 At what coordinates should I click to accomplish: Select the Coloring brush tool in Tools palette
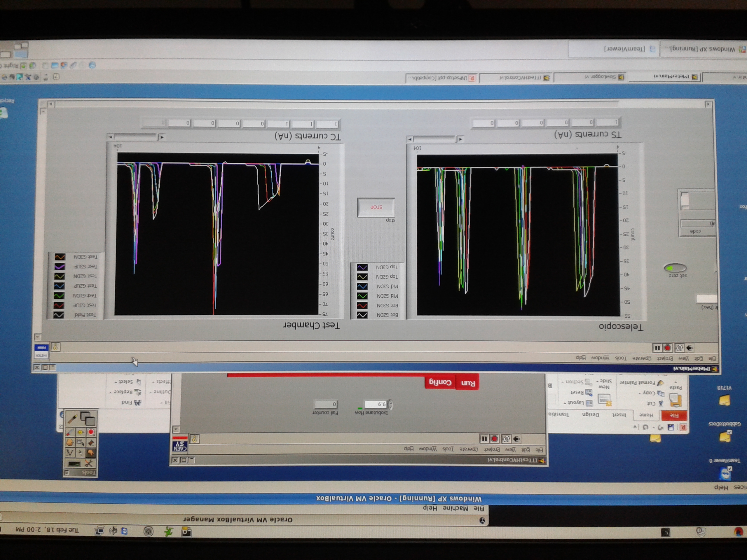pyautogui.click(x=72, y=419)
